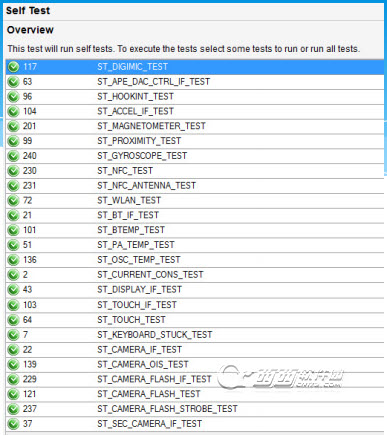The image size is (387, 436).
Task: Select ST_BTEMP_TEST in the list
Action: coord(131,230)
